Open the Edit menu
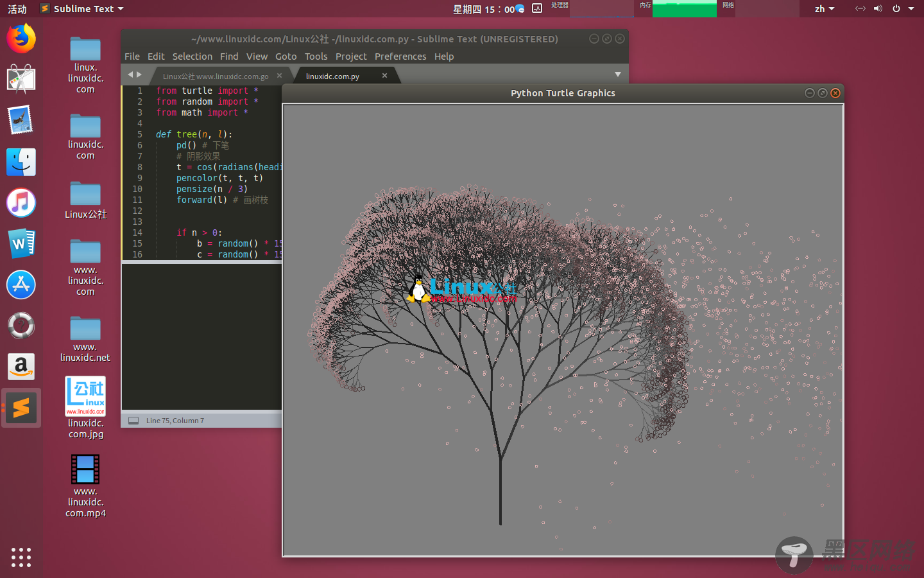The height and width of the screenshot is (578, 924). [156, 57]
